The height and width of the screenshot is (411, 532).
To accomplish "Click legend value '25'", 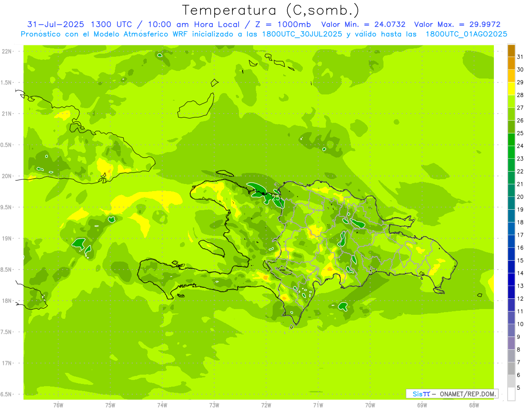I will (x=520, y=133).
